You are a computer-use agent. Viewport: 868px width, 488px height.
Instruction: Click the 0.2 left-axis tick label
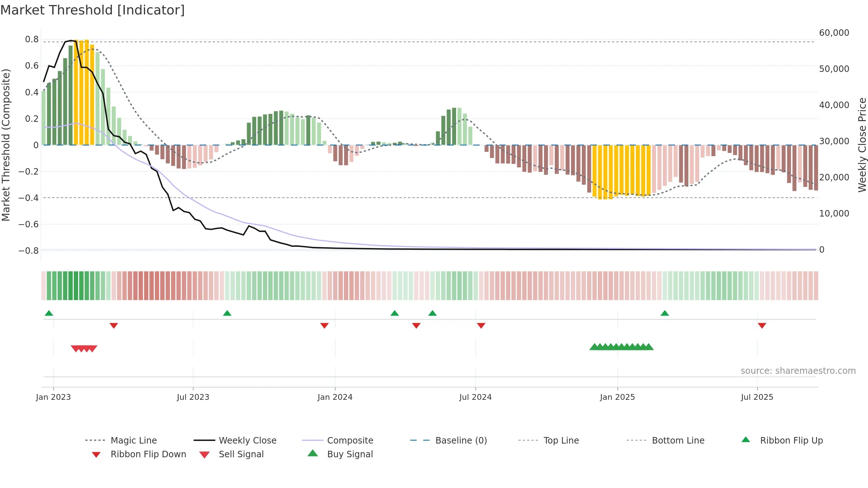[32, 119]
